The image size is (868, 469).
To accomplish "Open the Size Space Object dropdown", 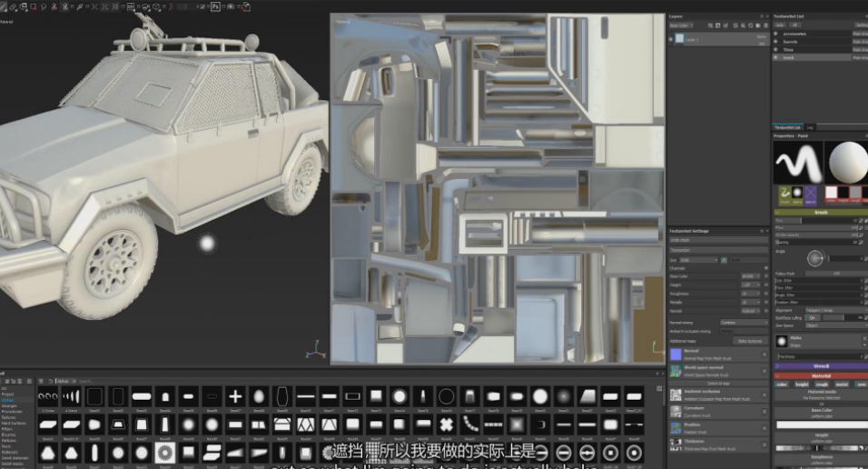I will coord(836,325).
